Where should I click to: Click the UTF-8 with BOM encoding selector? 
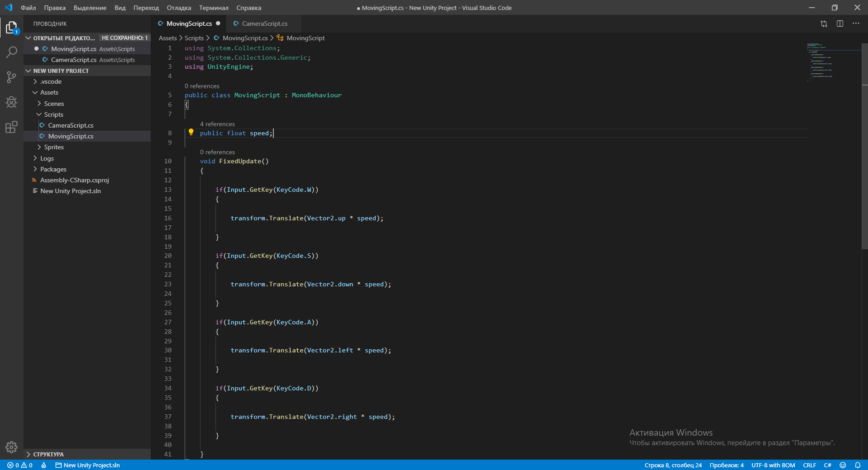773,465
